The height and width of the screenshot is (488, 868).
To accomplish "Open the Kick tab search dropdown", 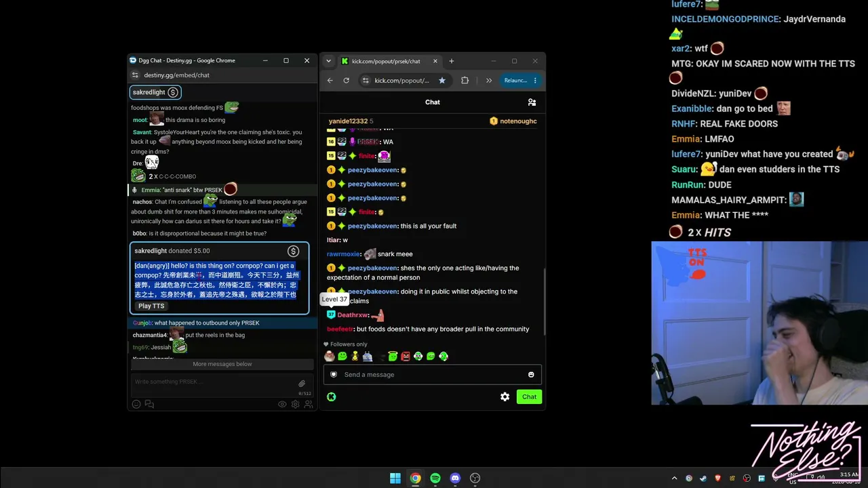I will pos(329,61).
